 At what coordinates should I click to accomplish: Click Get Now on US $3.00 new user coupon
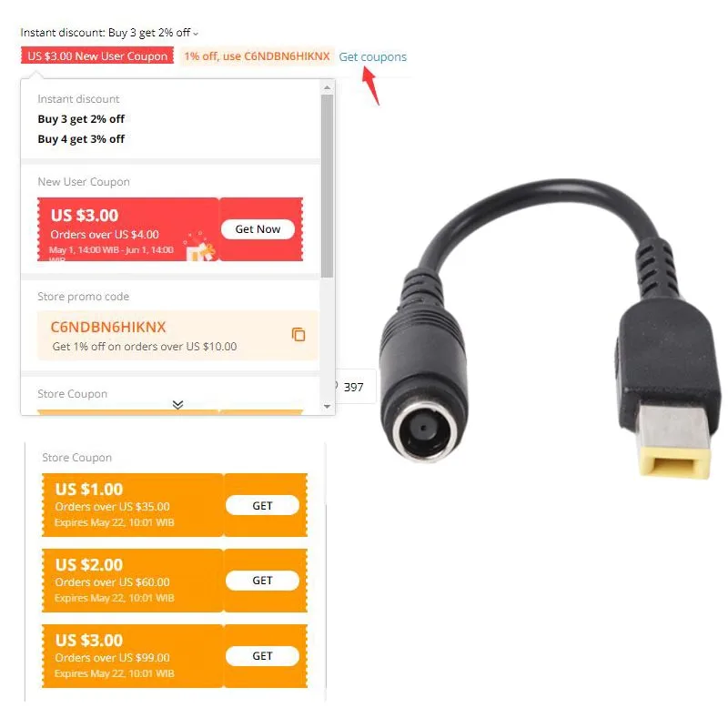tap(258, 229)
